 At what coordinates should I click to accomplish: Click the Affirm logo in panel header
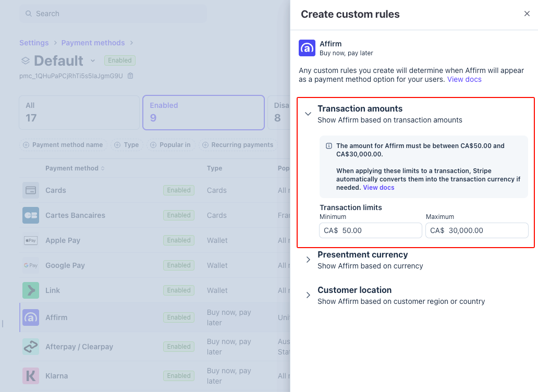[x=307, y=48]
